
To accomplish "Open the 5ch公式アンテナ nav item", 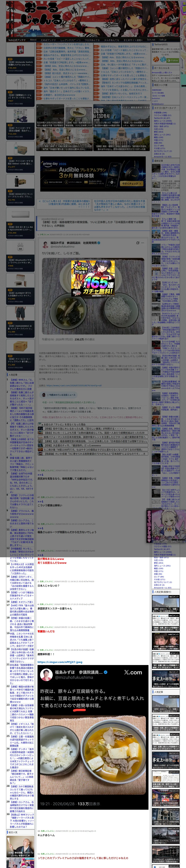I will [x=17, y=40].
